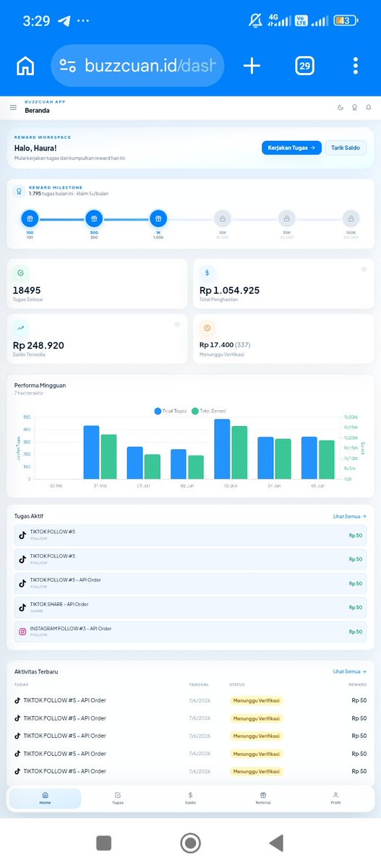381x868 pixels.
Task: Click the Rp 1.054.925 total value
Action: coord(229,290)
